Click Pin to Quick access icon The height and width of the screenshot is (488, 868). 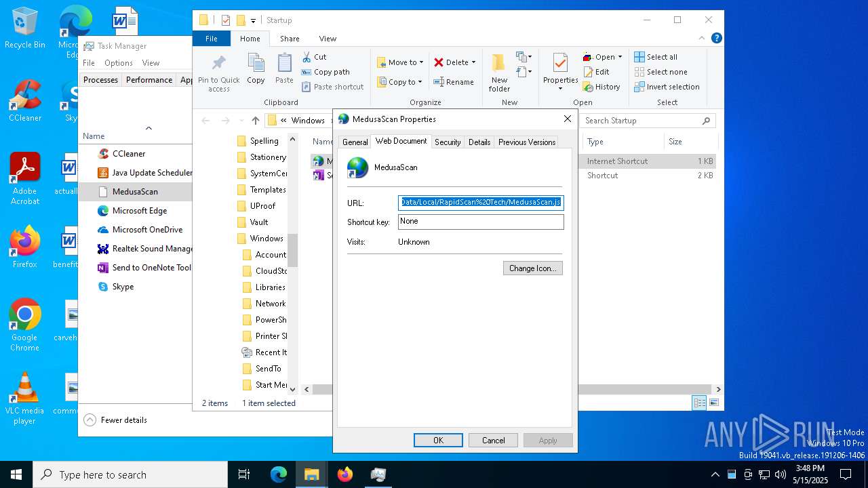(x=218, y=73)
